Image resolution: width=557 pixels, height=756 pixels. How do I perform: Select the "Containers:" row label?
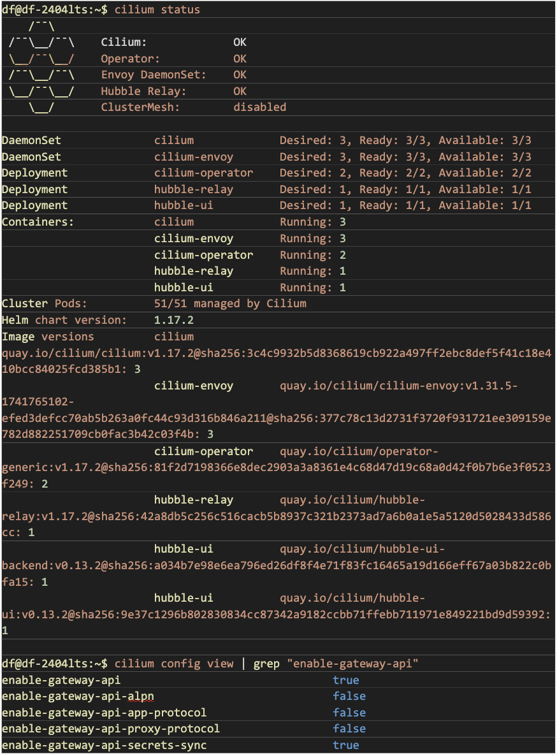pyautogui.click(x=38, y=222)
